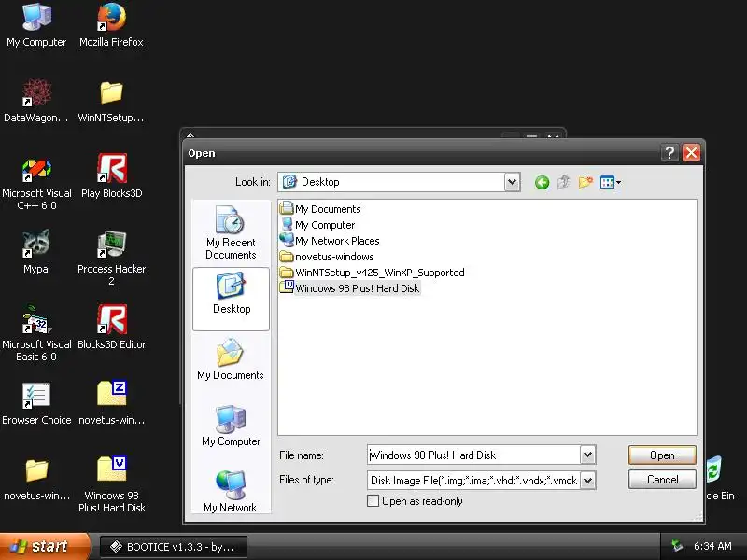Create a new folder icon
Image resolution: width=747 pixels, height=560 pixels.
(x=585, y=182)
